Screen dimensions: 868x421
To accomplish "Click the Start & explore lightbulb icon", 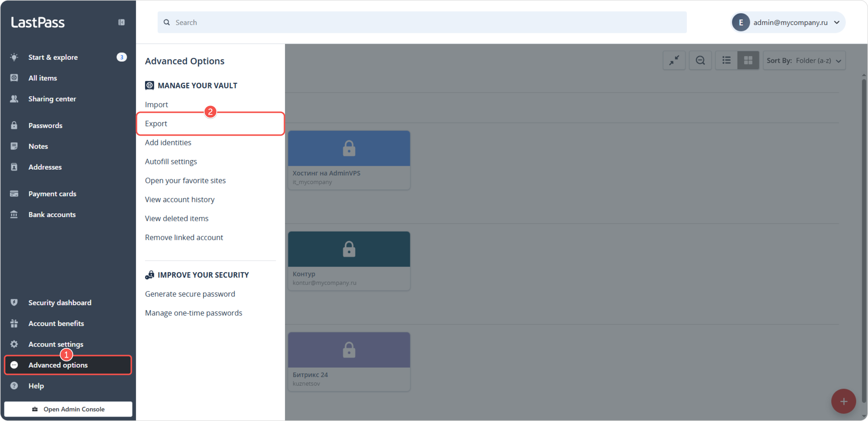I will 14,57.
